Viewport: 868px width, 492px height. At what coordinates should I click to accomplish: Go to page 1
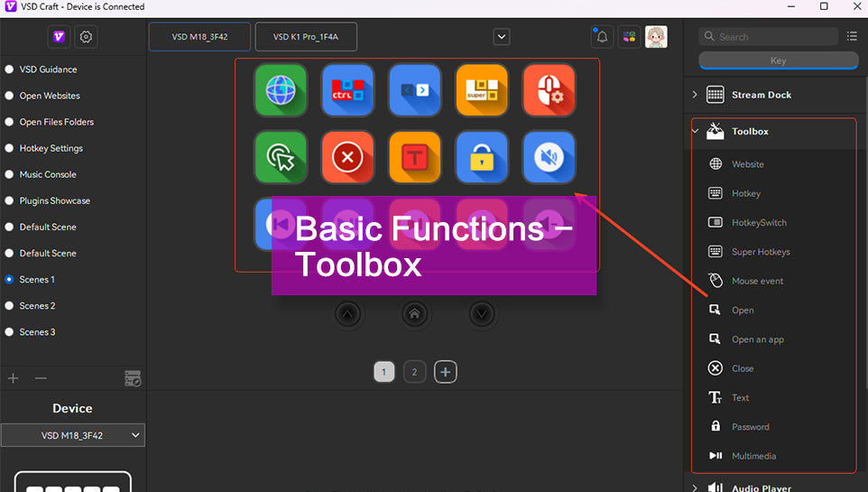tap(384, 372)
